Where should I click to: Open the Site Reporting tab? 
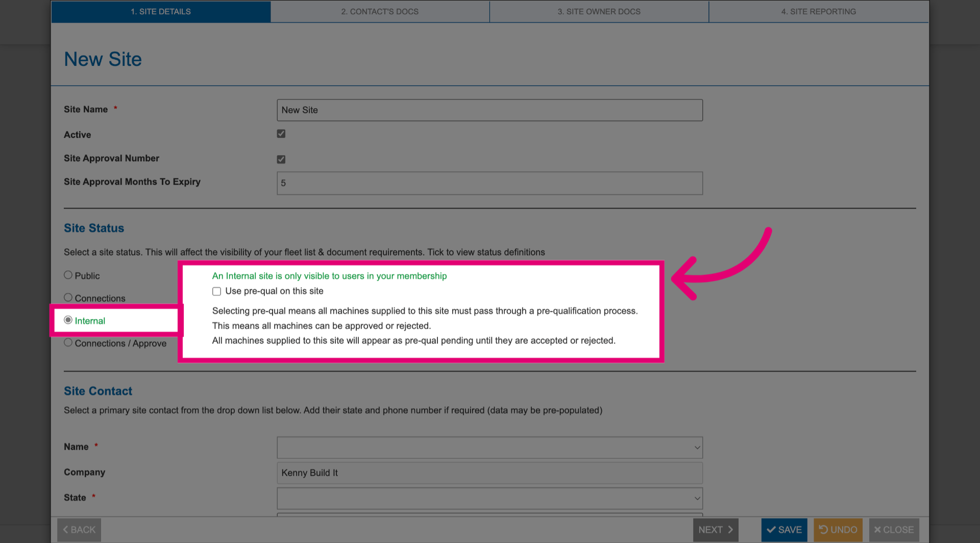click(x=819, y=11)
